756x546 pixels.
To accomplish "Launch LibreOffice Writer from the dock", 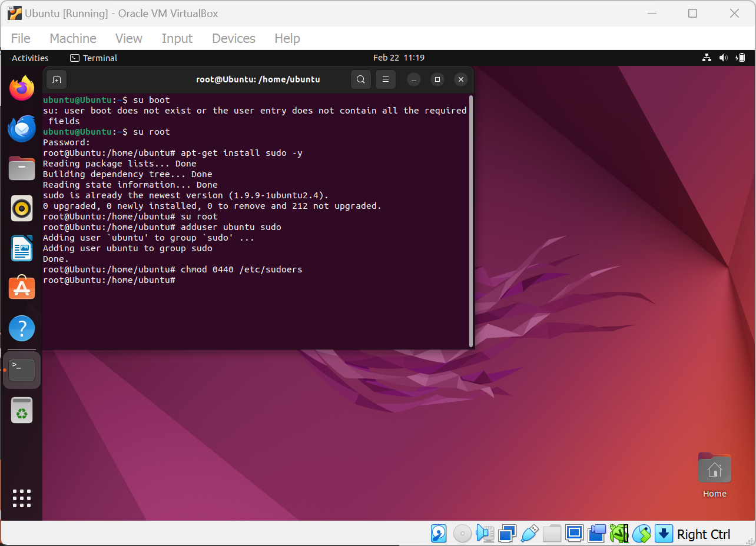I will (x=22, y=248).
